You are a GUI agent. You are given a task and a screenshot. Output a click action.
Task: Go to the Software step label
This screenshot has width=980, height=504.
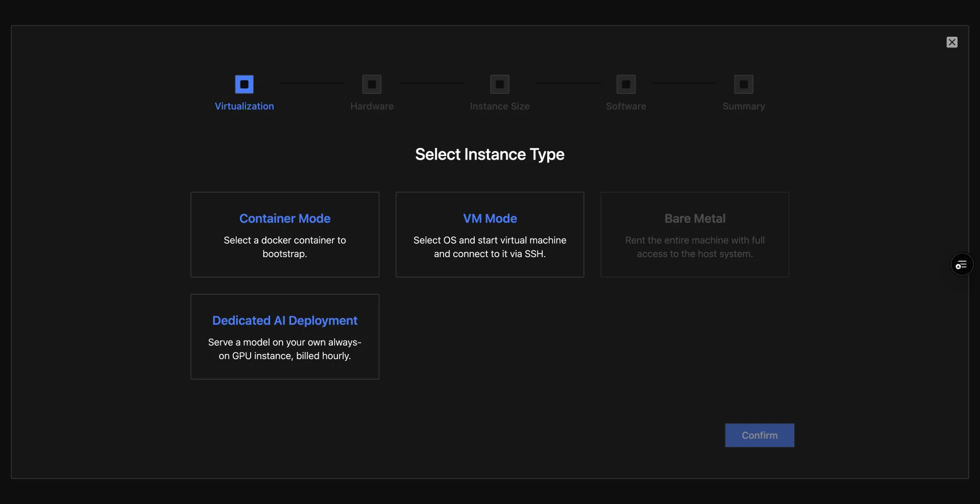pyautogui.click(x=626, y=106)
